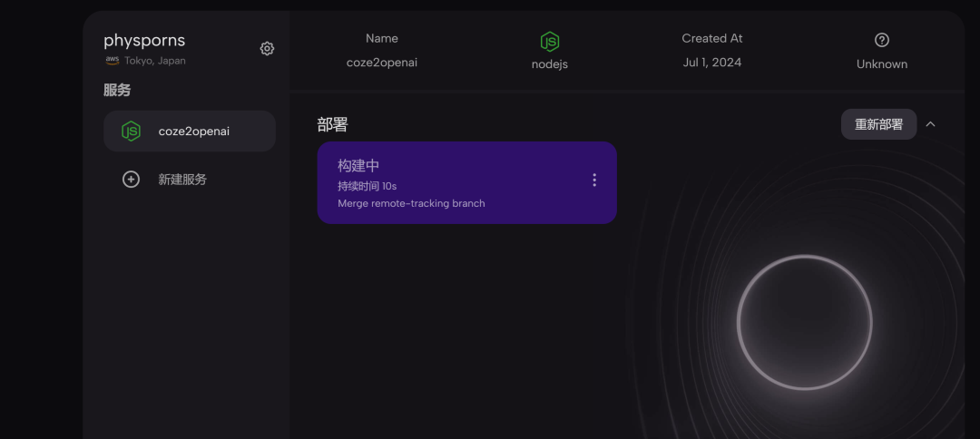This screenshot has width=980, height=439.
Task: Click the 服务 section heading
Action: coord(117,90)
